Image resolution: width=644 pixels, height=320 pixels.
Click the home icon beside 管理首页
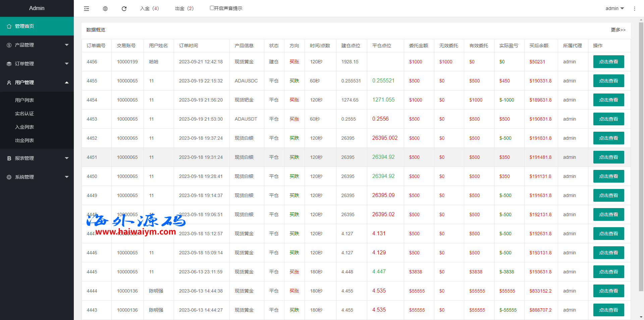9,26
